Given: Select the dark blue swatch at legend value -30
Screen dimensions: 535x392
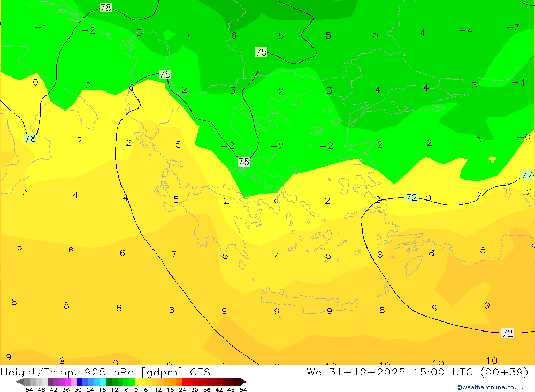Looking at the screenshot, I should pyautogui.click(x=79, y=381).
